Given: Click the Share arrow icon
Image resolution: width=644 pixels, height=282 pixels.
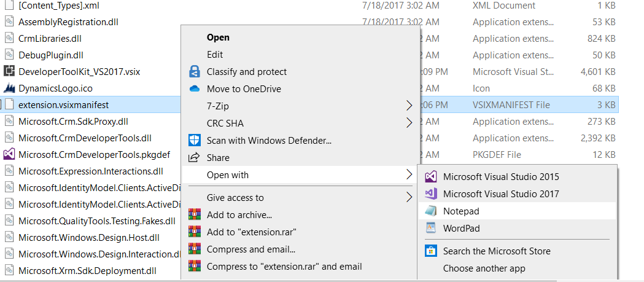Looking at the screenshot, I should [x=195, y=158].
